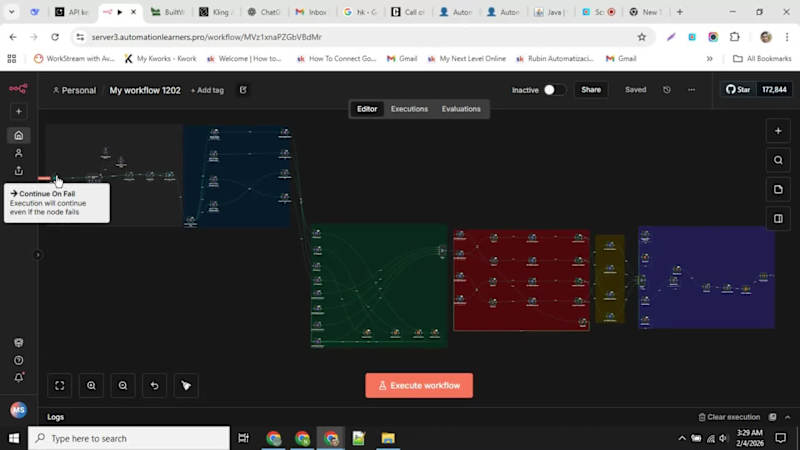Open node search with magnifier button
Image resolution: width=800 pixels, height=450 pixels.
point(778,160)
